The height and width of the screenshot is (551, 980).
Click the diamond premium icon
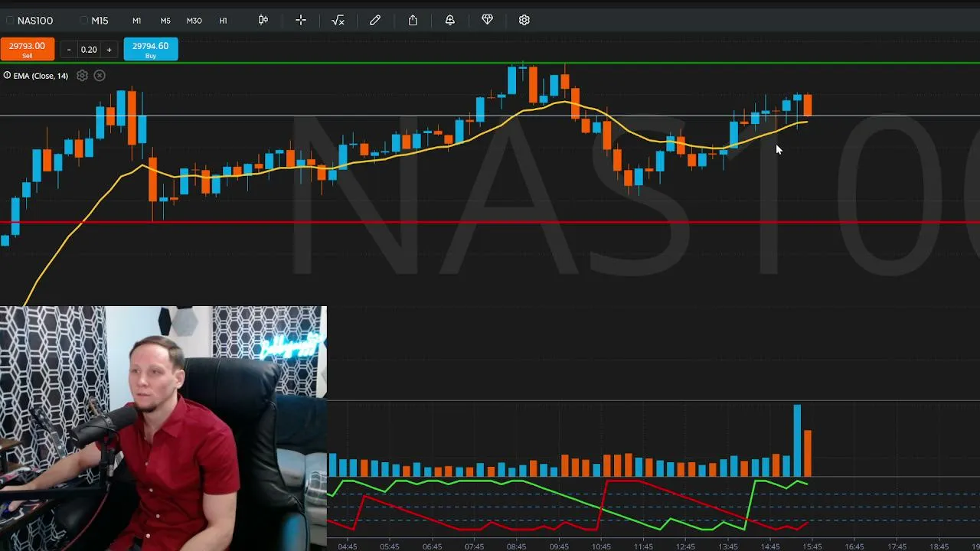487,20
